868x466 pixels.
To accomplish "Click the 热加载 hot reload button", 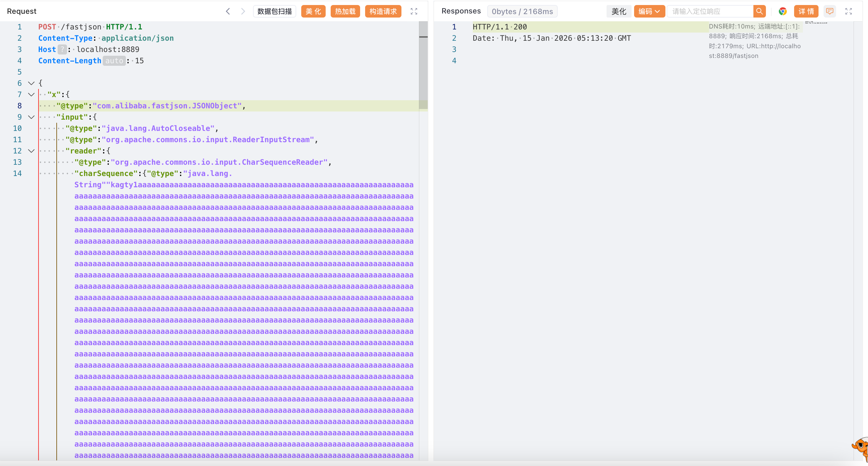I will coord(345,12).
